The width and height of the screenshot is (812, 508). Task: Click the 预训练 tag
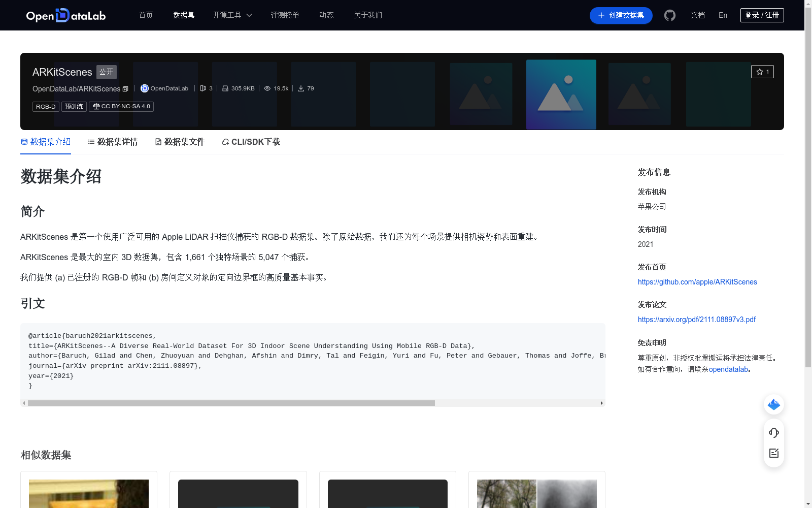(x=74, y=107)
